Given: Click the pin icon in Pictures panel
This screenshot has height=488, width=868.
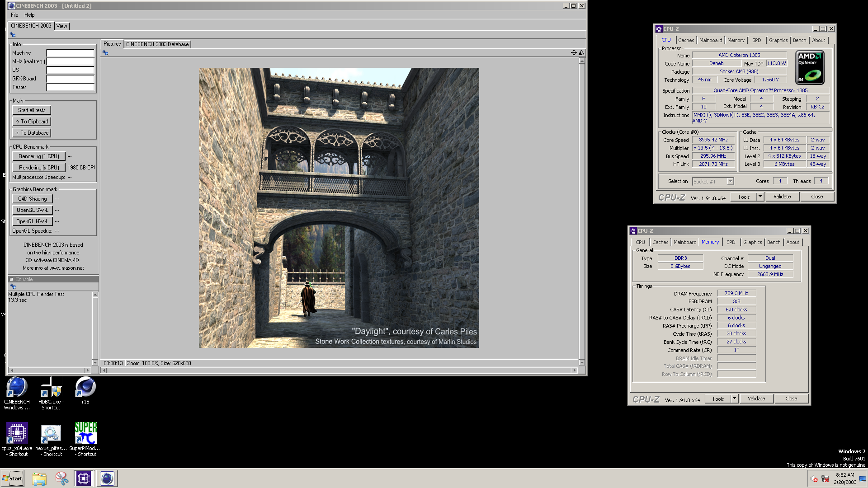Looking at the screenshot, I should click(105, 53).
